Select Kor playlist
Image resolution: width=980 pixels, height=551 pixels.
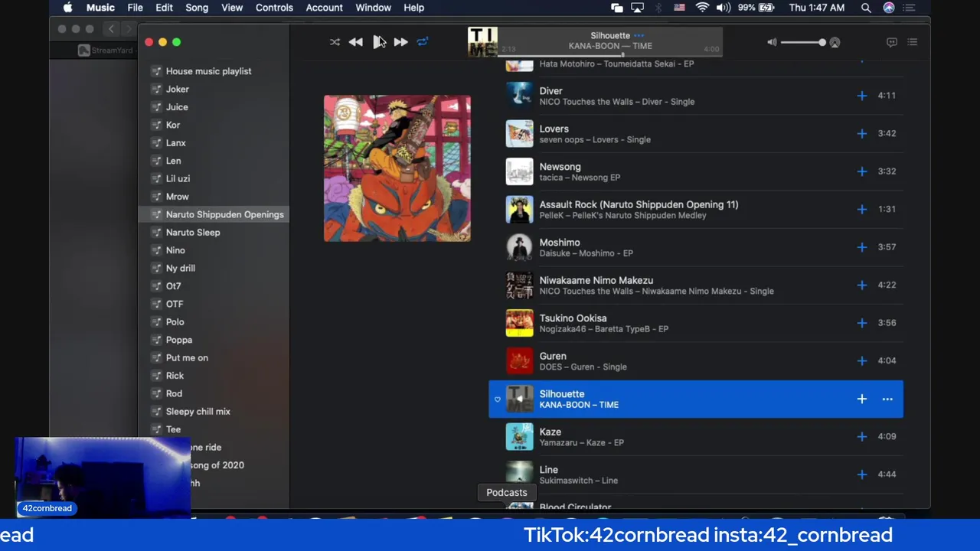pos(173,125)
